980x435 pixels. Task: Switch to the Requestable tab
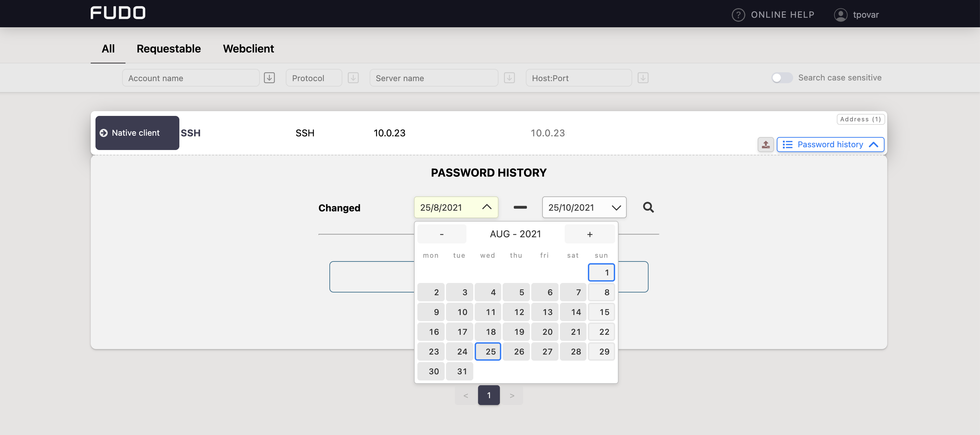tap(168, 49)
